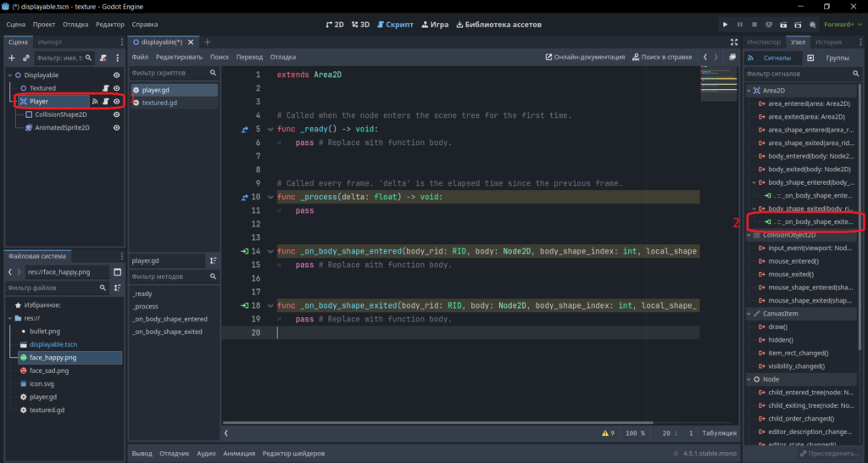Open Онлайн-документация link

point(585,57)
